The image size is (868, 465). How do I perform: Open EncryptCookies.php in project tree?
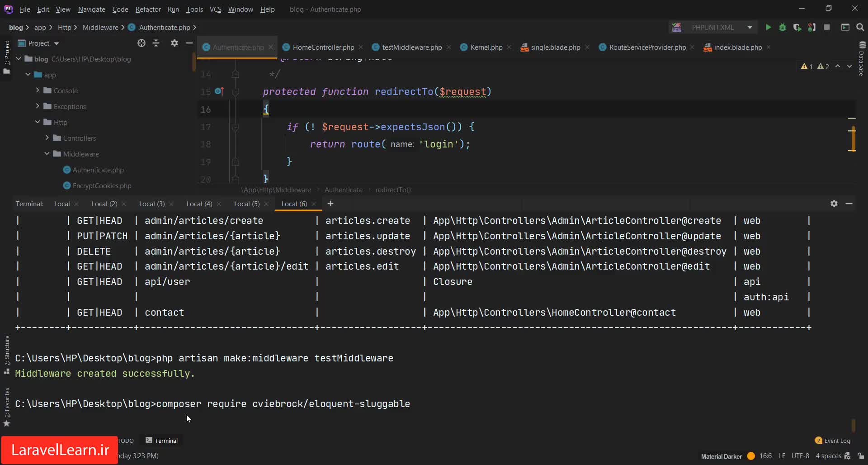102,185
